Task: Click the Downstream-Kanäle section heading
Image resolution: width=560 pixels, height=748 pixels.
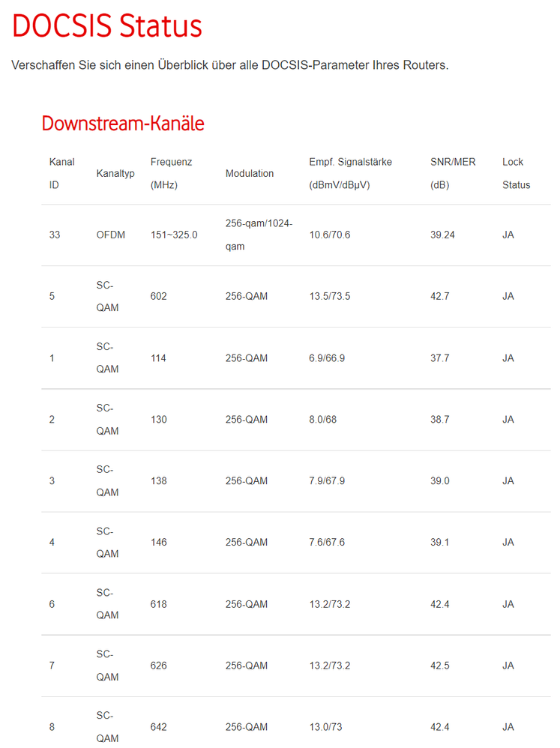Action: (x=123, y=123)
